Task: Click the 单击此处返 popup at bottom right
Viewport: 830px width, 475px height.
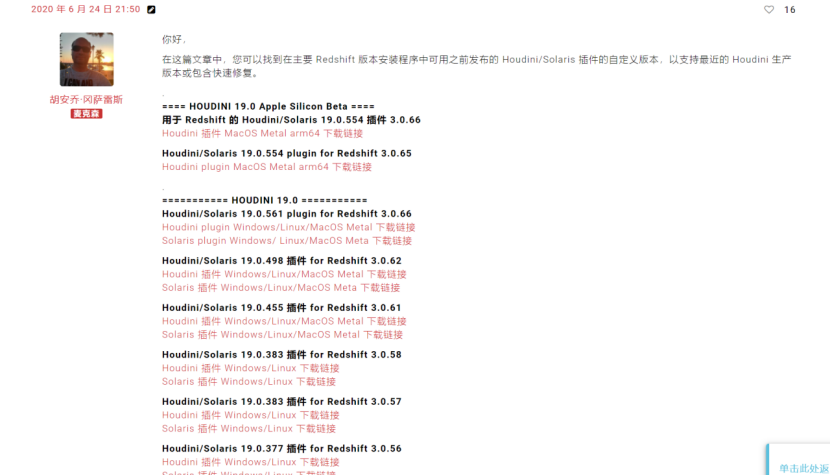Action: [799, 460]
